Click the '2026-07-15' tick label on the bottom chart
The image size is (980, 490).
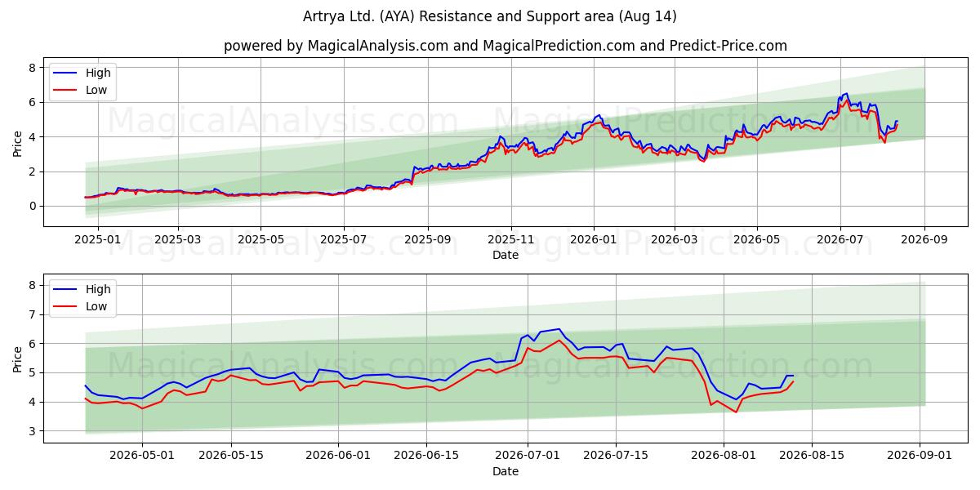[616, 457]
